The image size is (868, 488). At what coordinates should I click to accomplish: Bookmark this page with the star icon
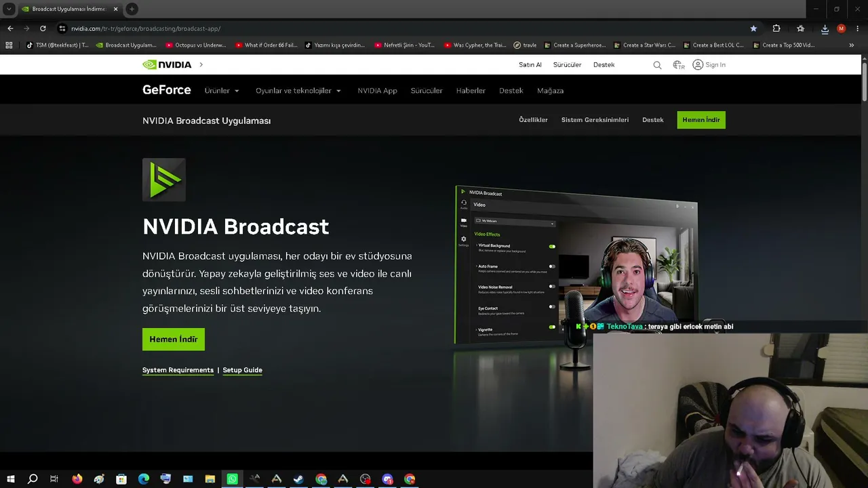point(753,28)
